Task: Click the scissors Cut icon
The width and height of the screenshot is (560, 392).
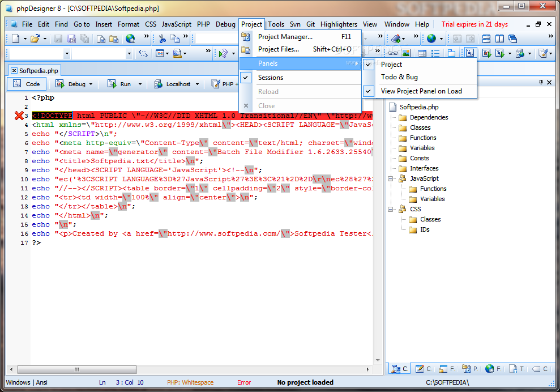Action: [x=162, y=39]
